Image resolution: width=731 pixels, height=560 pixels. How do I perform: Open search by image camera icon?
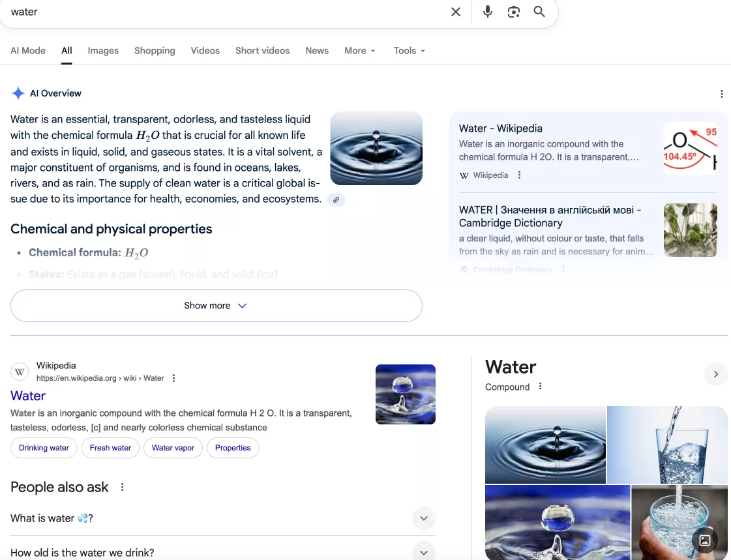(514, 12)
